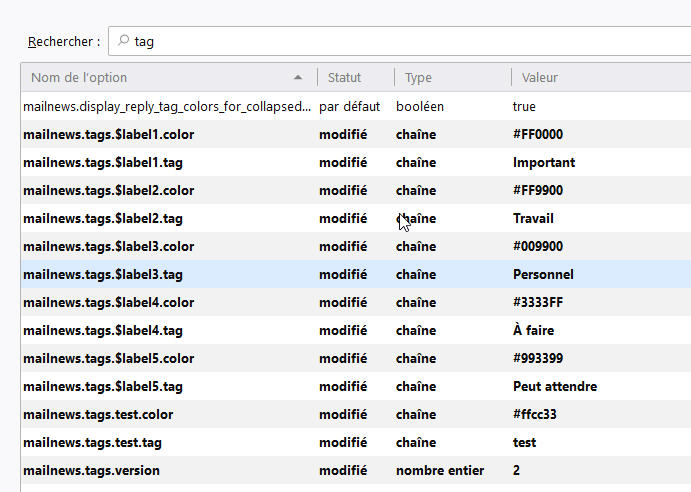Image resolution: width=691 pixels, height=492 pixels.
Task: Select the mailnews.tags.$label1.tag row
Action: pos(102,162)
